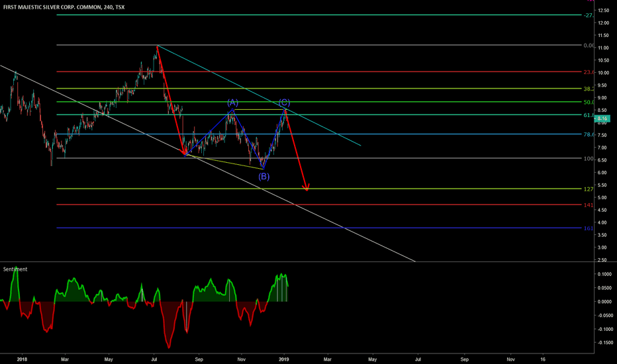Click the 2019 label on time axis

[x=284, y=359]
